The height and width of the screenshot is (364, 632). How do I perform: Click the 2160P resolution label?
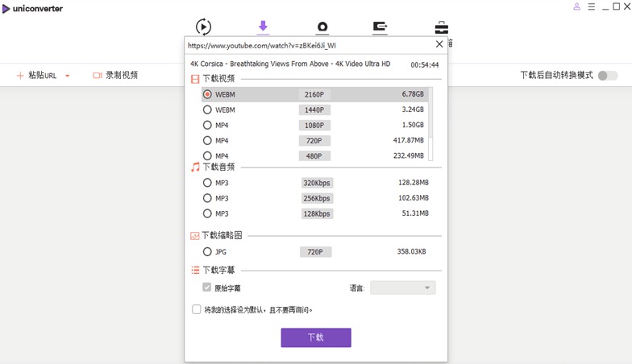[x=314, y=94]
